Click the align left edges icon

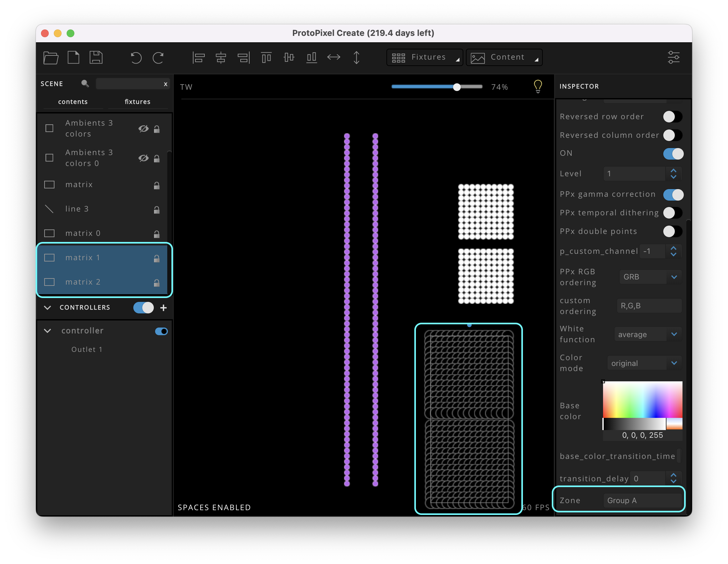(198, 58)
